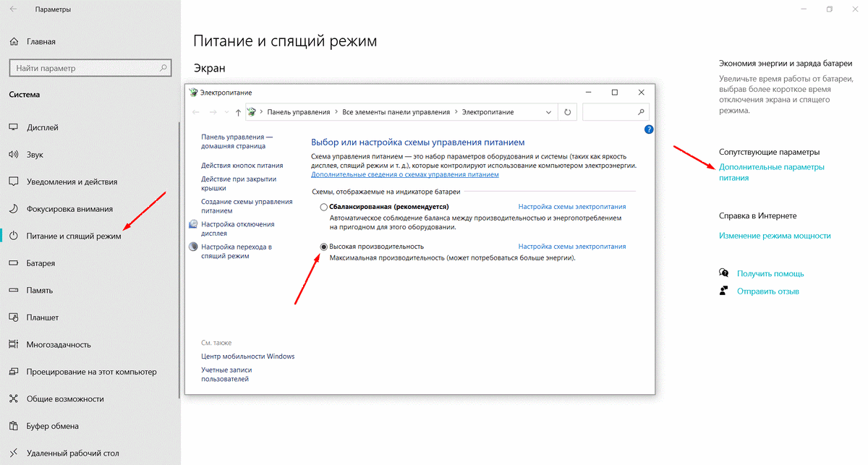Image resolution: width=868 pixels, height=465 pixels.
Task: Click Дополнительные сведения о схемах управления питанием
Action: (405, 174)
